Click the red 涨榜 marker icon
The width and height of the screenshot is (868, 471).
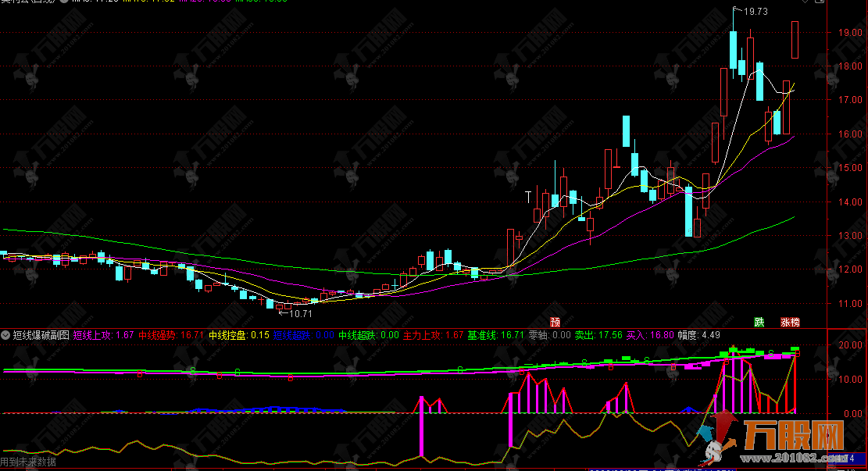coord(789,322)
